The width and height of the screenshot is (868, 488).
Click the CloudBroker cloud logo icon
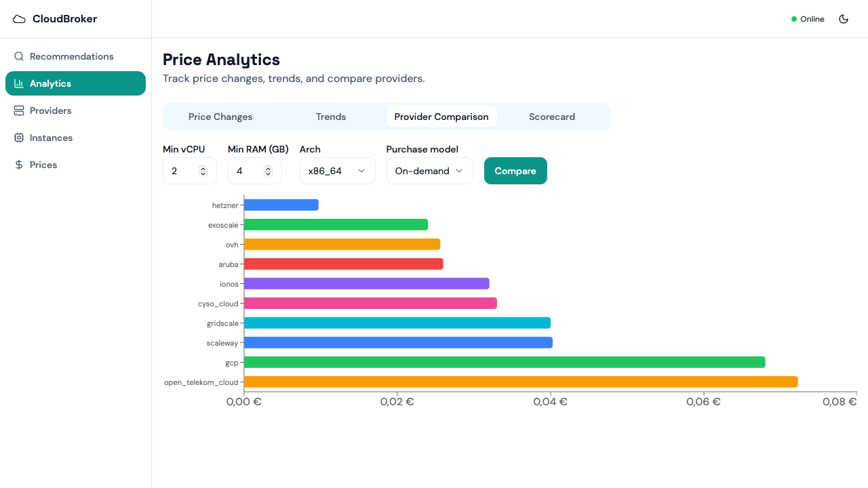(19, 19)
